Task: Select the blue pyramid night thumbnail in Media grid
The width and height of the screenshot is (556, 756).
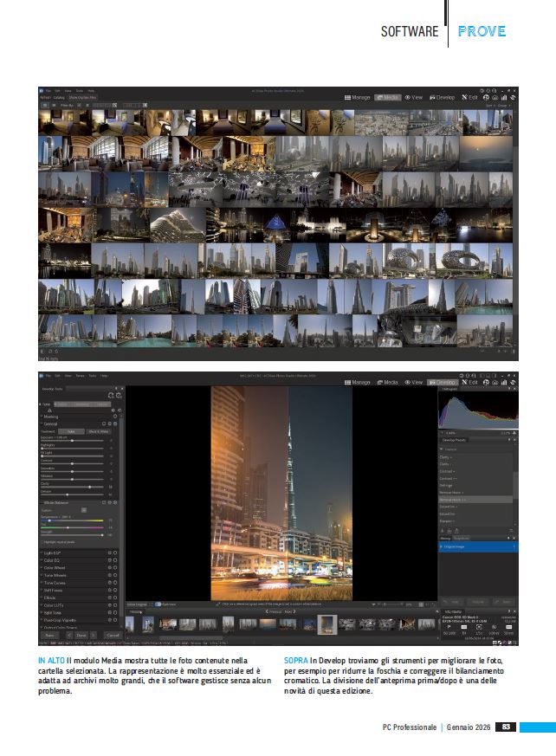Action: tap(277, 225)
